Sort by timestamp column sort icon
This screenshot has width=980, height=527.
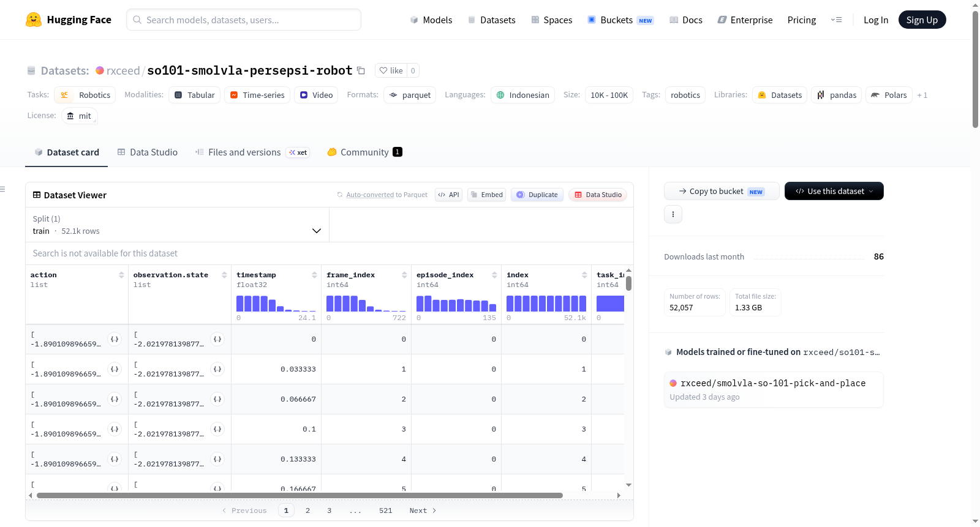click(314, 275)
